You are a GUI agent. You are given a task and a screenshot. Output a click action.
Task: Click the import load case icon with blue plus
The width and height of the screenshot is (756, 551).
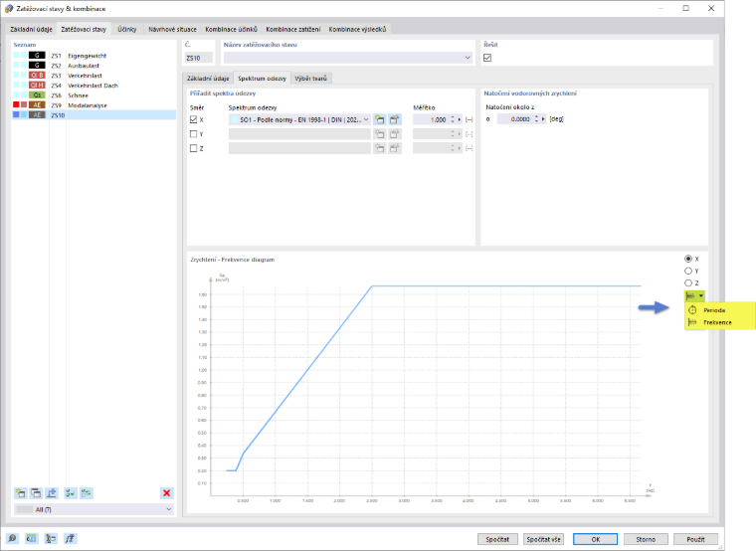point(52,493)
